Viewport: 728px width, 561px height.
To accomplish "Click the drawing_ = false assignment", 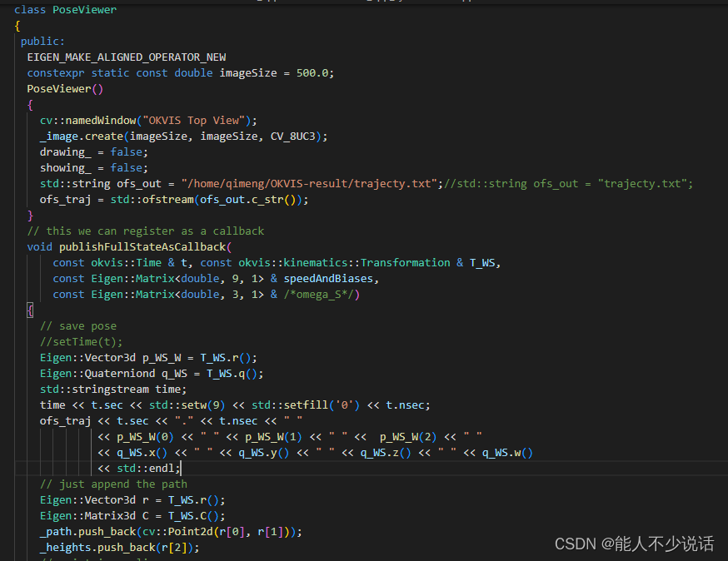I will (x=92, y=151).
